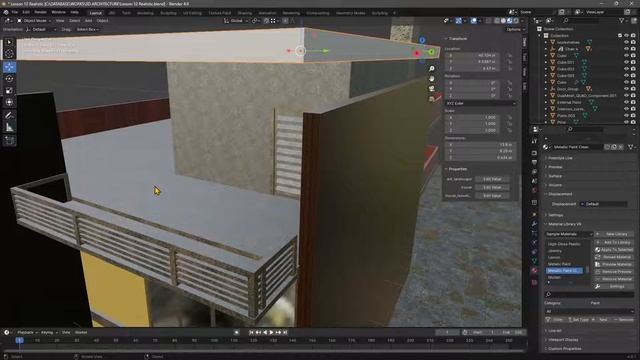Expand the Cube.001 outliner row arrow
This screenshot has width=640, height=360.
(546, 62)
